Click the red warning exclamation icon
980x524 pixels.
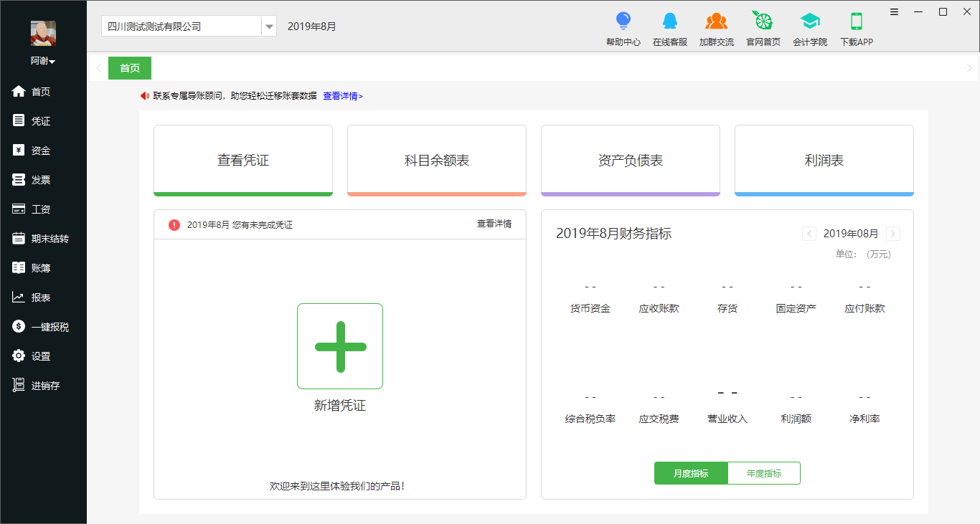(x=174, y=224)
